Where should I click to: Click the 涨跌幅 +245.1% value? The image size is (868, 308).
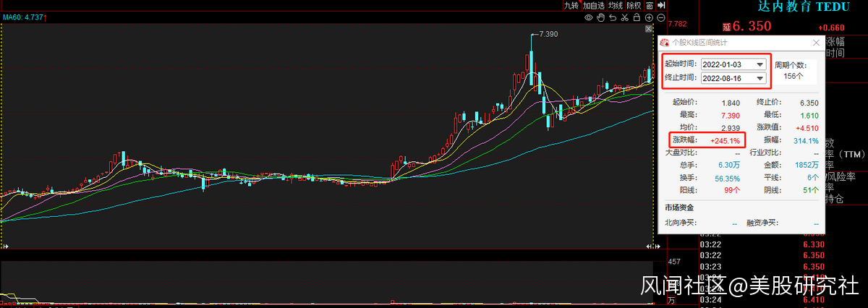[724, 140]
